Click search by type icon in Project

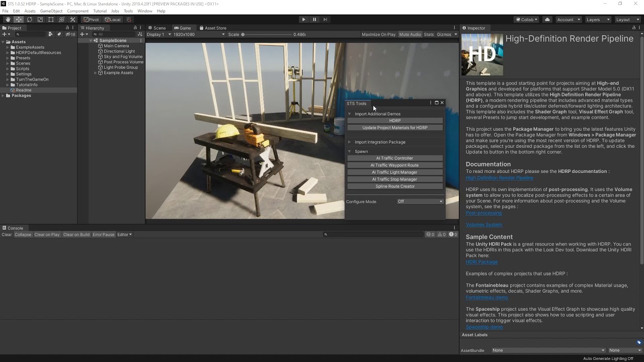[x=50, y=34]
